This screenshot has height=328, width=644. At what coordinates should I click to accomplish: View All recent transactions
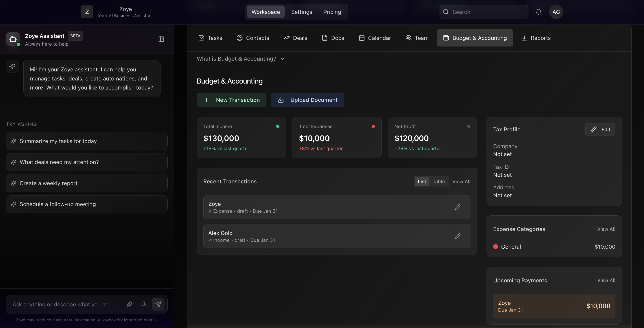pyautogui.click(x=461, y=181)
